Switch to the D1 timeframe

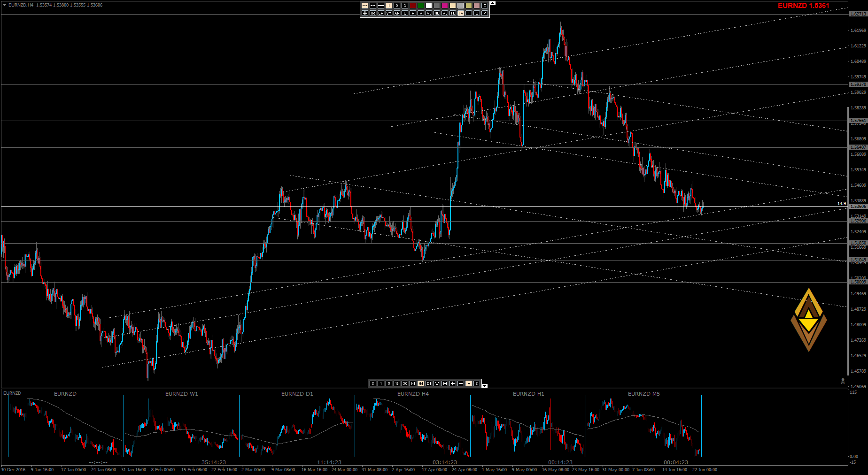point(429,383)
